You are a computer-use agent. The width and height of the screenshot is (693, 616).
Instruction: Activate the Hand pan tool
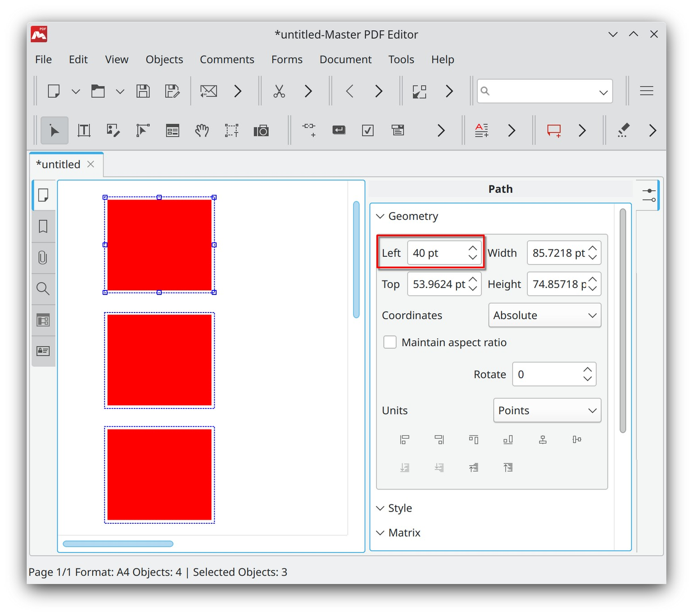[202, 131]
